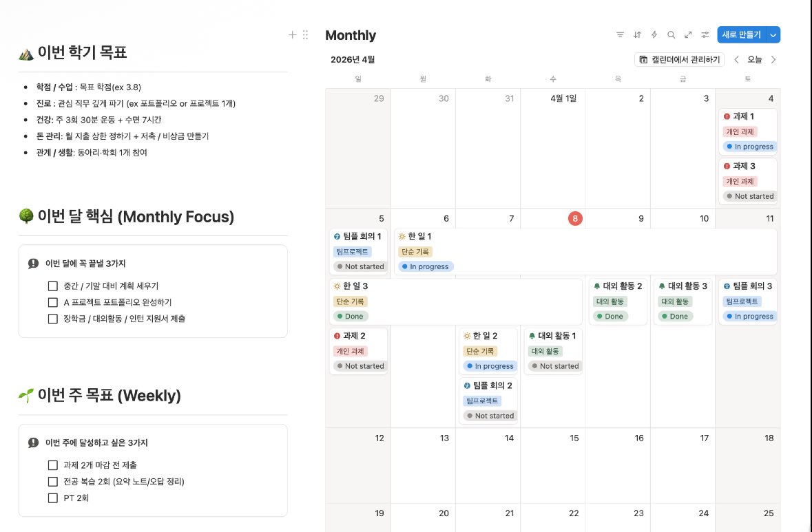This screenshot has width=812, height=532.
Task: Click the red alert icon on 과제 2
Action: click(337, 336)
